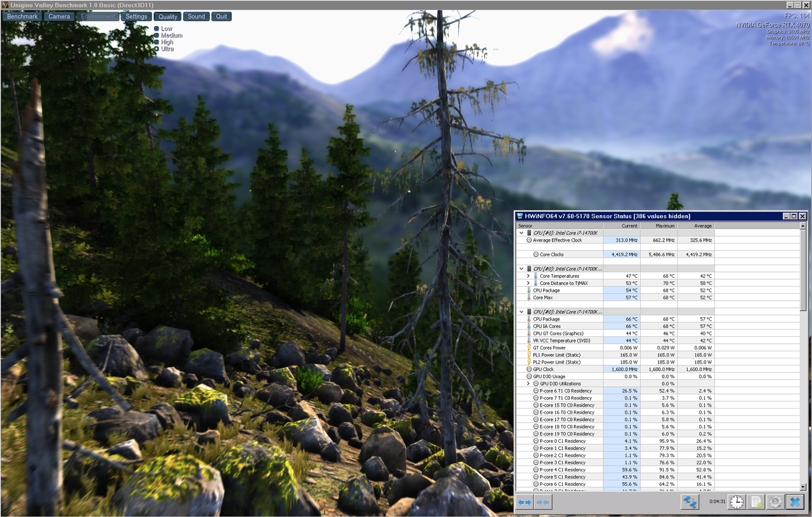
Task: Select the Medium quality radio option
Action: pyautogui.click(x=157, y=36)
